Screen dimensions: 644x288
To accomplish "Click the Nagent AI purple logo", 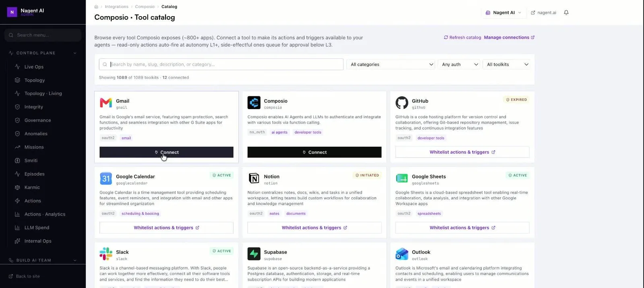I will [12, 12].
